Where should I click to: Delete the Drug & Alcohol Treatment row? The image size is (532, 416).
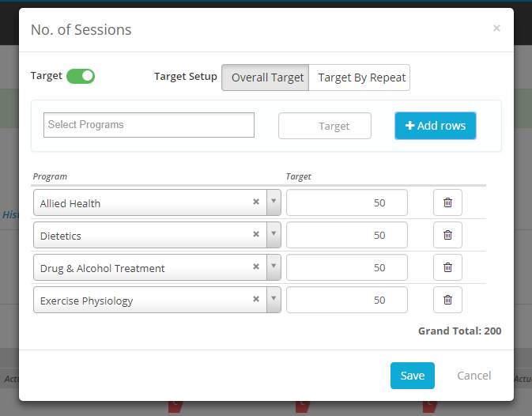coord(447,267)
